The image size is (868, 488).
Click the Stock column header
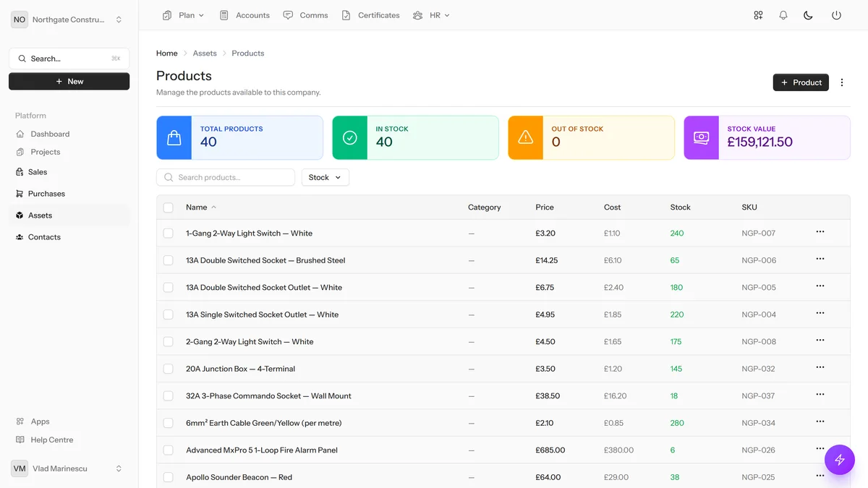tap(681, 207)
